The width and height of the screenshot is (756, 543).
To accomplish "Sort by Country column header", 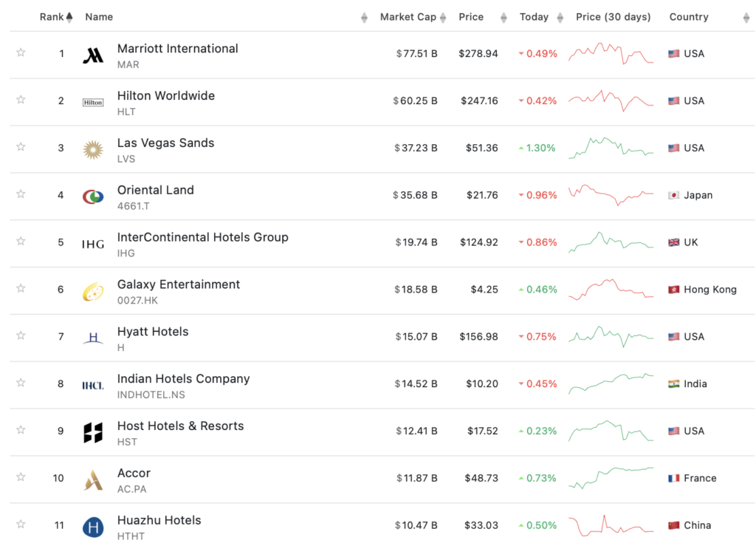I will (689, 17).
